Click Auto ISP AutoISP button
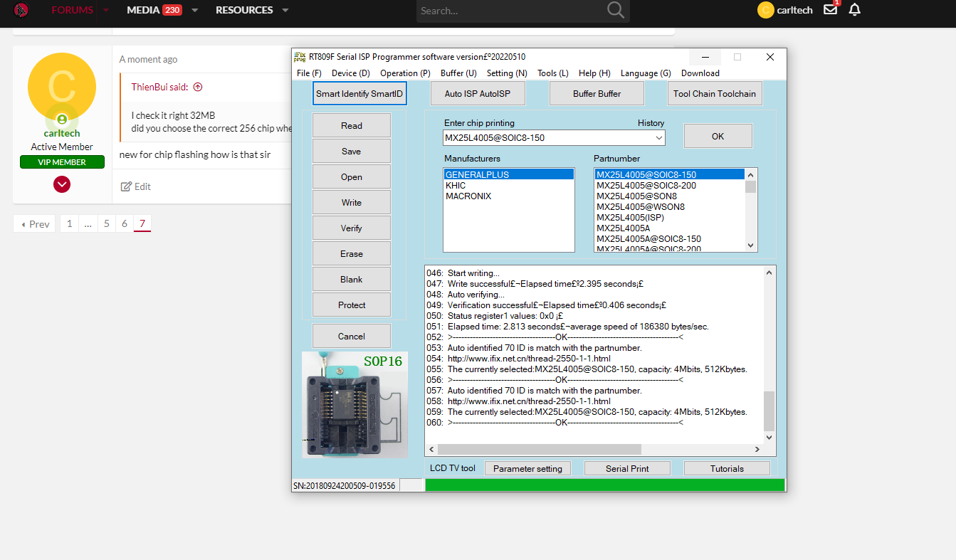Image resolution: width=956 pixels, height=560 pixels. (478, 93)
